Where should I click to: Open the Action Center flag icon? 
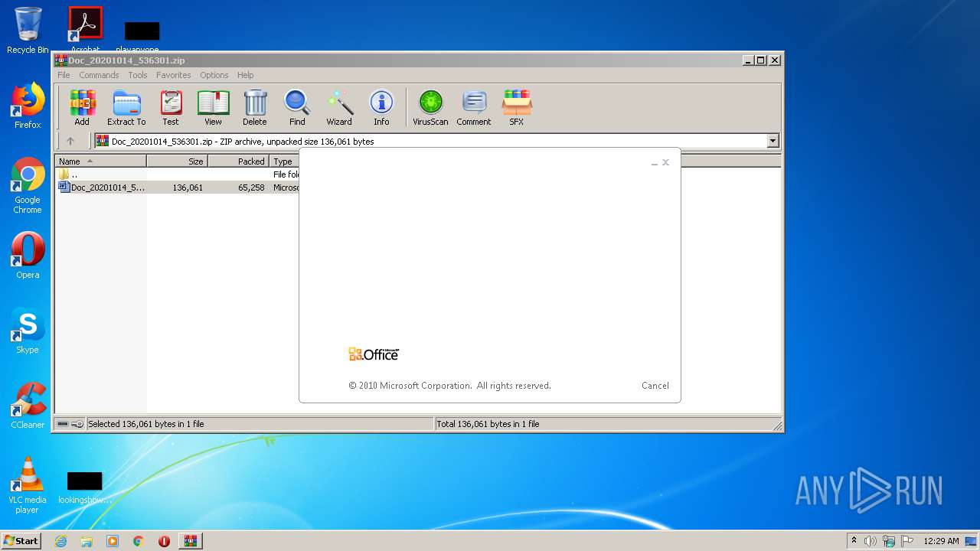click(906, 541)
